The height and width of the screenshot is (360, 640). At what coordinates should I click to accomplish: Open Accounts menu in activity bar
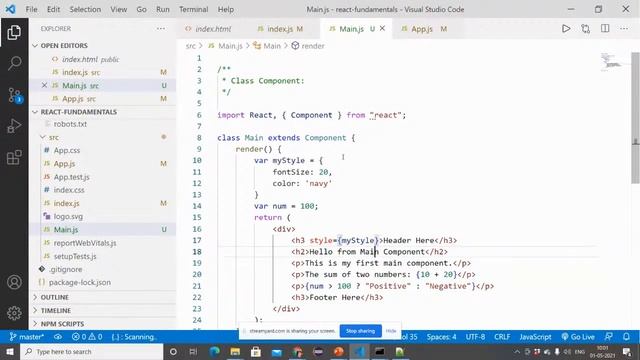point(14,282)
